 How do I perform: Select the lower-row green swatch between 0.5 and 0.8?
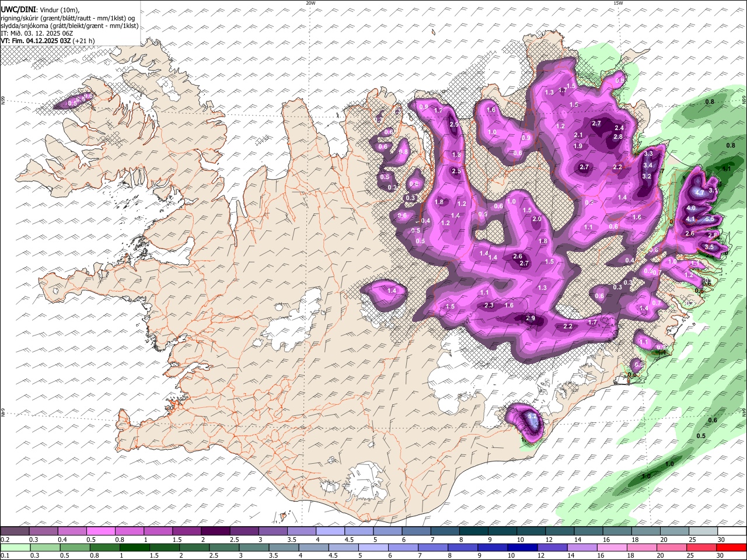tap(75, 547)
